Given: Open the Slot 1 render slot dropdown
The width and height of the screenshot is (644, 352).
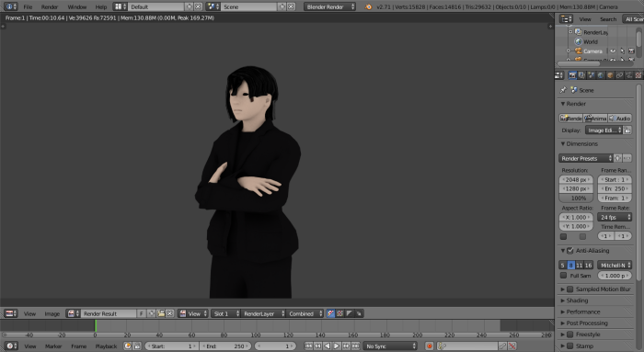Looking at the screenshot, I should point(225,313).
